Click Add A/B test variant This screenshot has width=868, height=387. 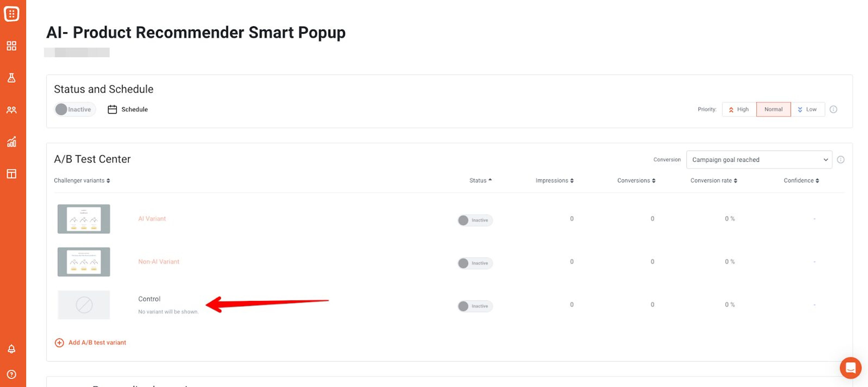point(90,342)
